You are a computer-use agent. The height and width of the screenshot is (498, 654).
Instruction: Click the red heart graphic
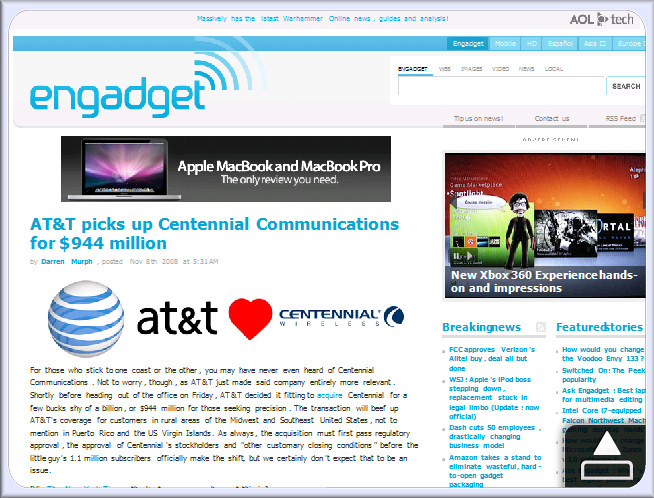(x=250, y=318)
